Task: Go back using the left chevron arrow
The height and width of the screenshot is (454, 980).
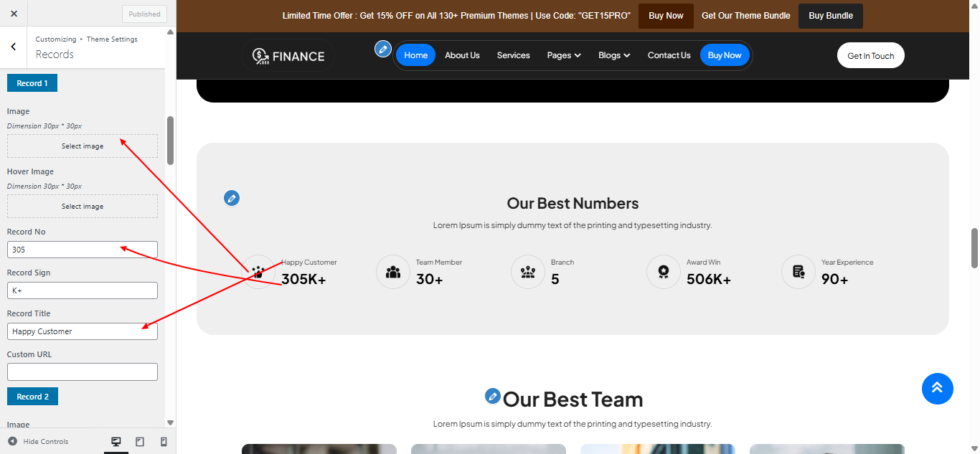Action: coord(14,47)
